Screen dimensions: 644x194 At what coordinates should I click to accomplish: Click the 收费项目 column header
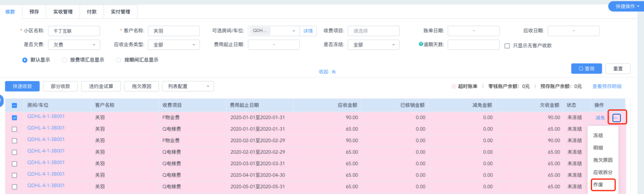[x=173, y=105]
